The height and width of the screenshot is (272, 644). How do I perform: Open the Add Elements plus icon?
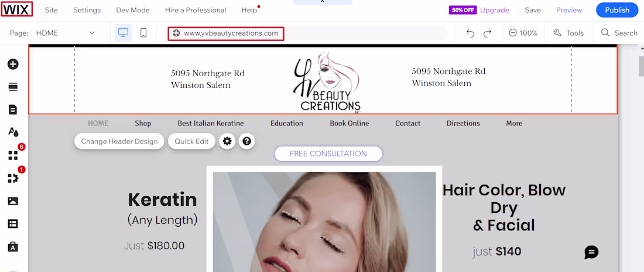(x=13, y=64)
